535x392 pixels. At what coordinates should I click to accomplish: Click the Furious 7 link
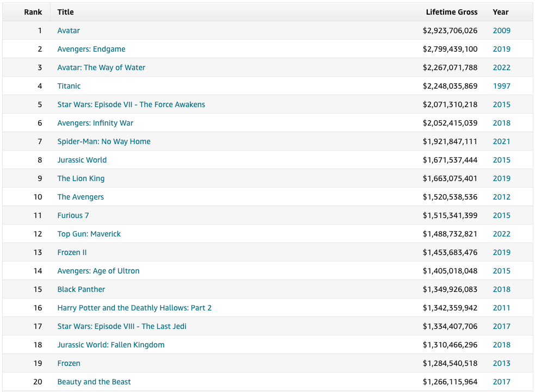[73, 215]
